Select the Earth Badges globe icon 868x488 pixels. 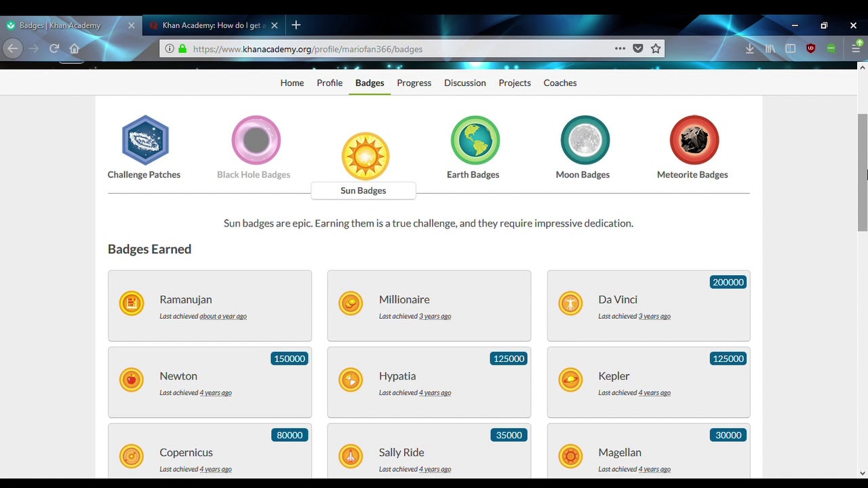(475, 140)
